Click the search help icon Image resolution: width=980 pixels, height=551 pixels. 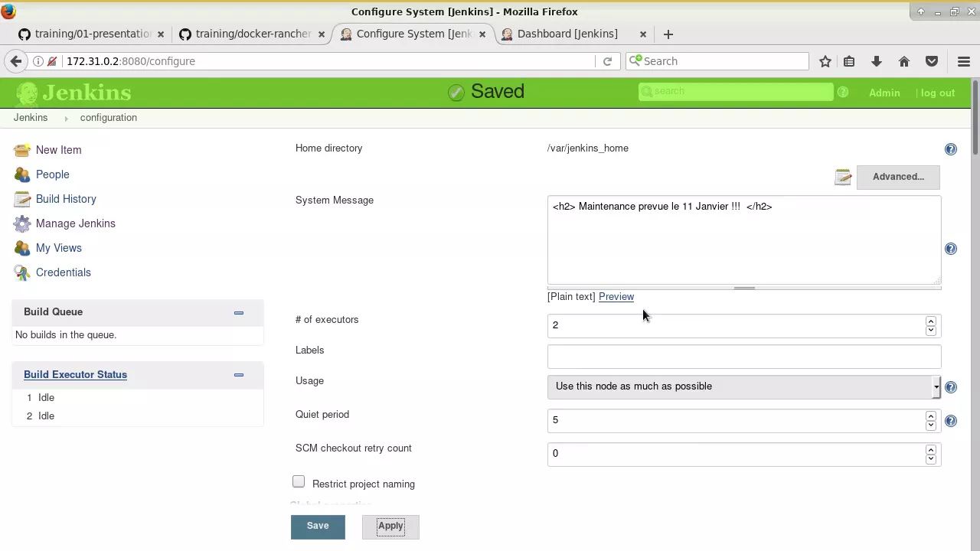(x=843, y=93)
